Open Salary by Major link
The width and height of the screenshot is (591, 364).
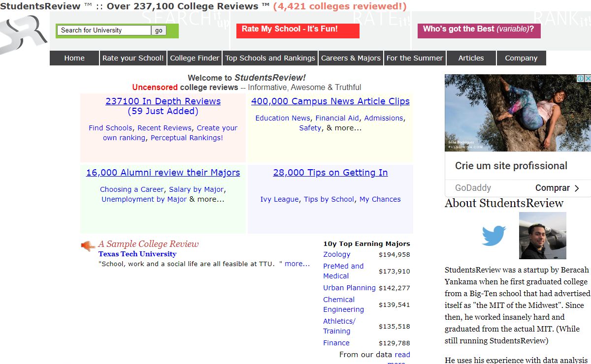pyautogui.click(x=197, y=189)
